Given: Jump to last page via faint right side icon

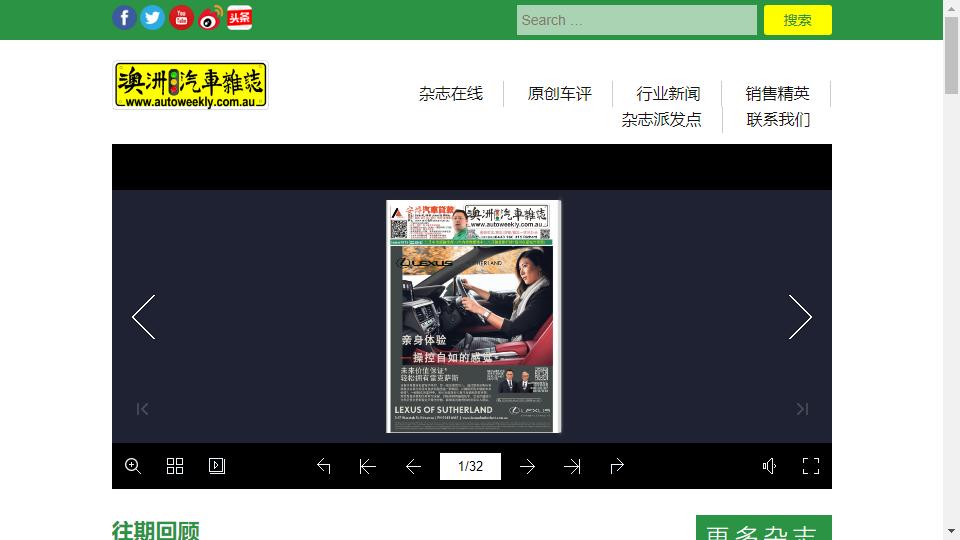Looking at the screenshot, I should 802,409.
